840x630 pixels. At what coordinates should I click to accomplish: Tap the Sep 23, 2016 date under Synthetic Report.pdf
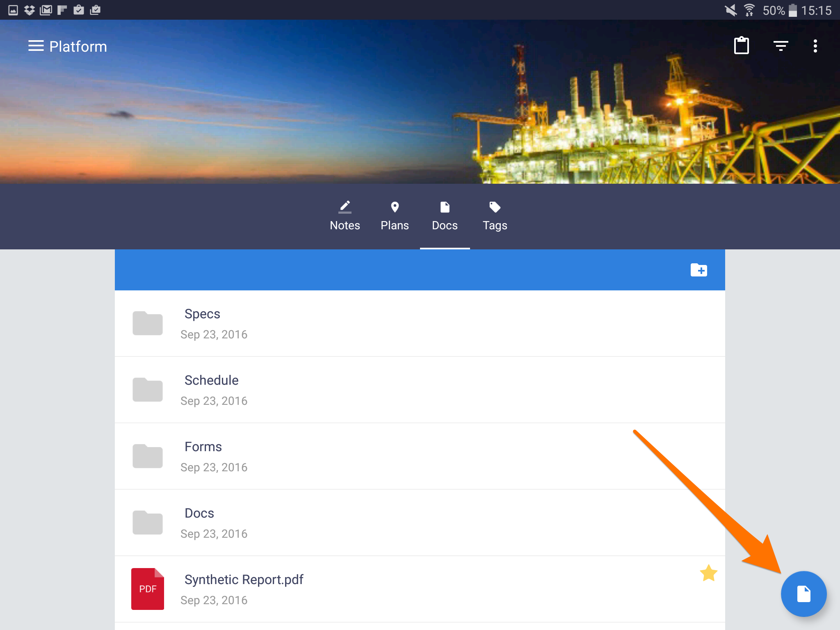coord(214,600)
